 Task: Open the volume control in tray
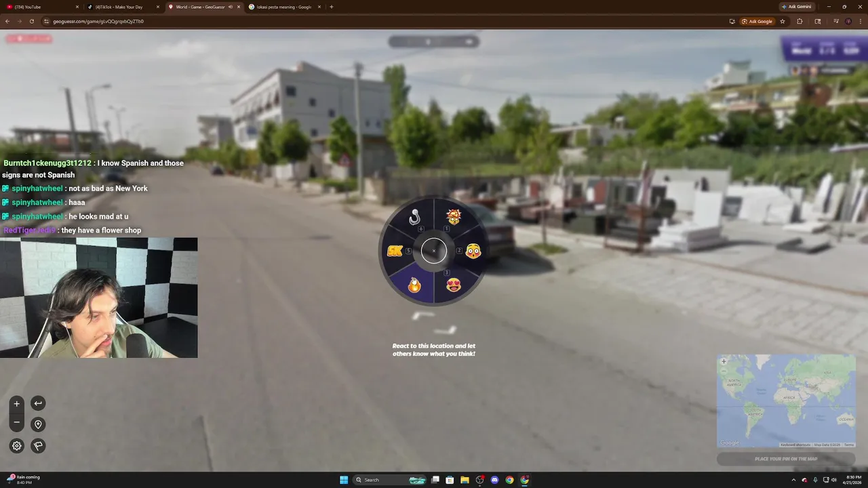click(833, 480)
